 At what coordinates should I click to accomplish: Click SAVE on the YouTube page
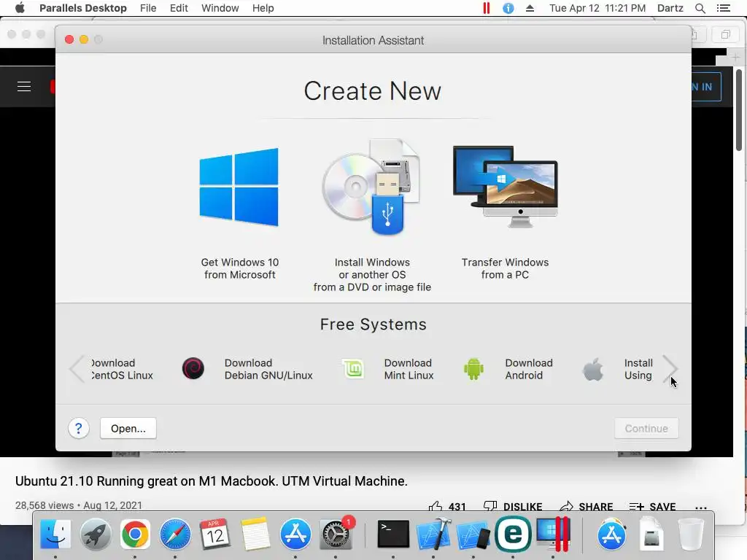click(653, 506)
